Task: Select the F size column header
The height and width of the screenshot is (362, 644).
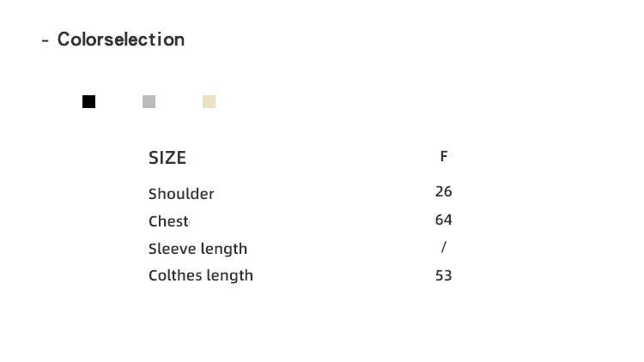Action: 444,157
